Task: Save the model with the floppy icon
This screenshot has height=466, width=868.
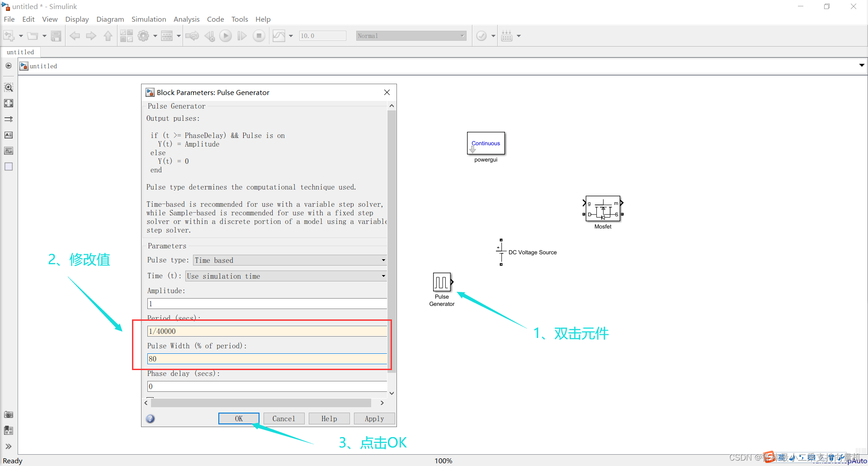Action: click(56, 36)
